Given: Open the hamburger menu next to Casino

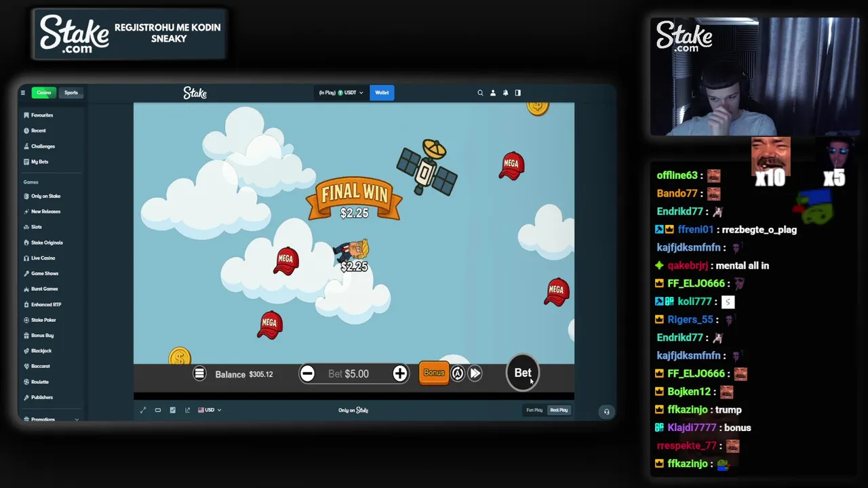Looking at the screenshot, I should click(22, 93).
